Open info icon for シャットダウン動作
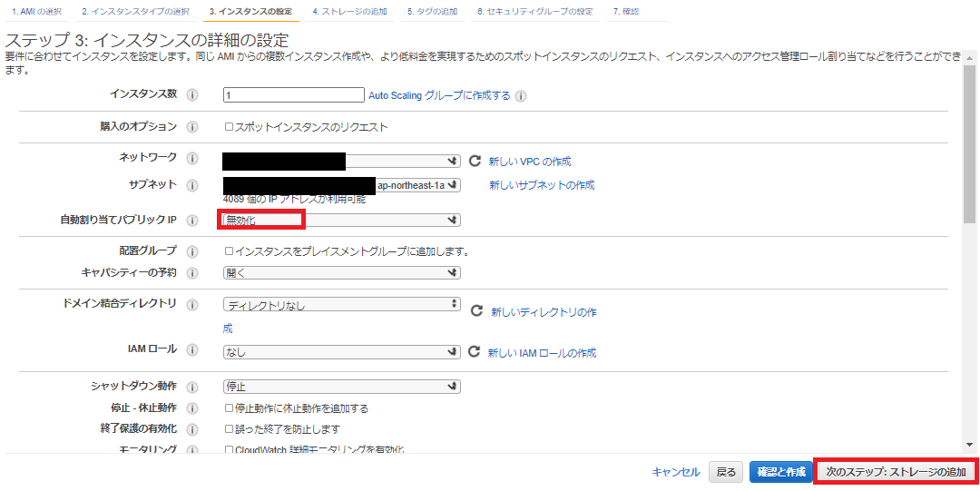Viewport: 980px width, 491px height. pyautogui.click(x=191, y=388)
